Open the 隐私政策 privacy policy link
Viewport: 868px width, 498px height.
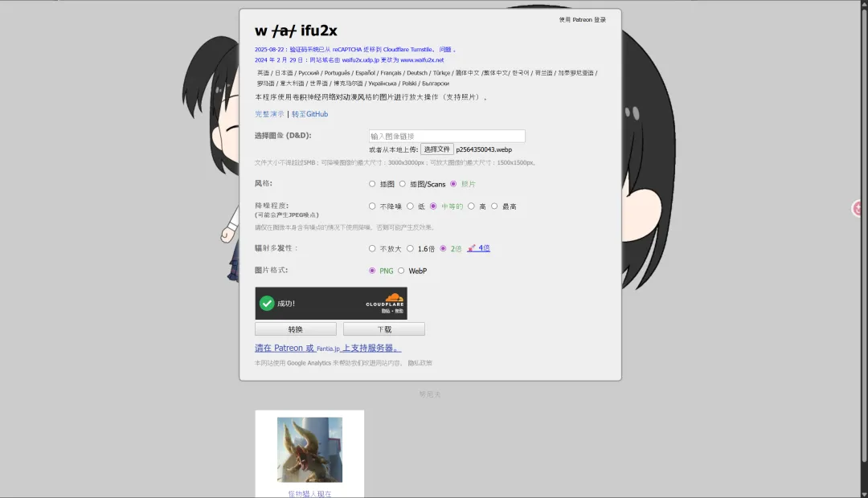(x=420, y=363)
